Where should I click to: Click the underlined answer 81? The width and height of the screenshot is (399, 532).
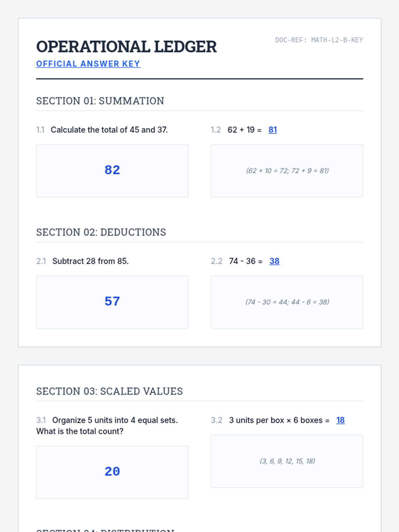(273, 130)
